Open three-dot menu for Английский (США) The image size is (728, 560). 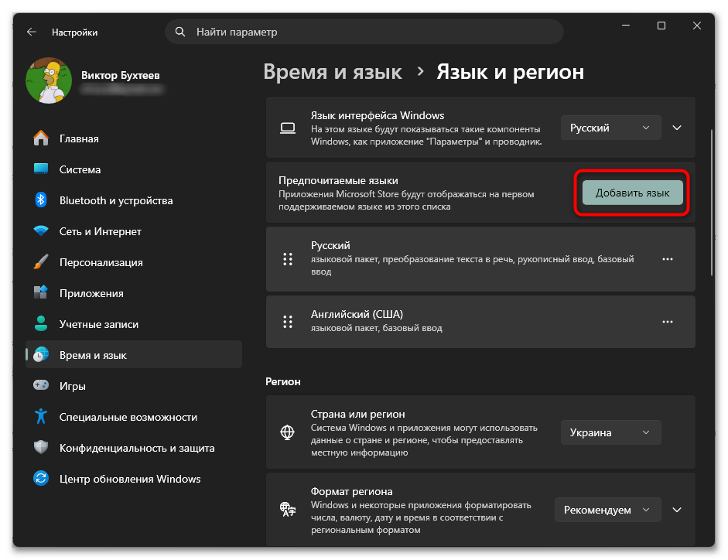[x=668, y=321]
